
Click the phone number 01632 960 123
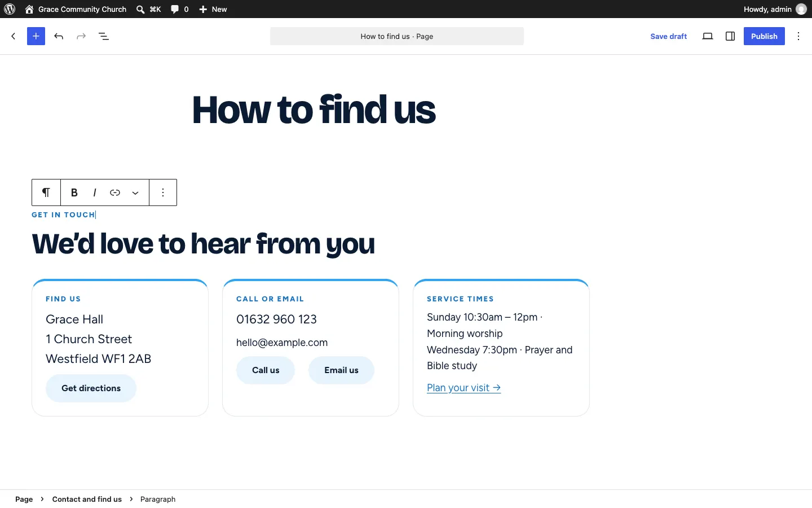tap(276, 319)
